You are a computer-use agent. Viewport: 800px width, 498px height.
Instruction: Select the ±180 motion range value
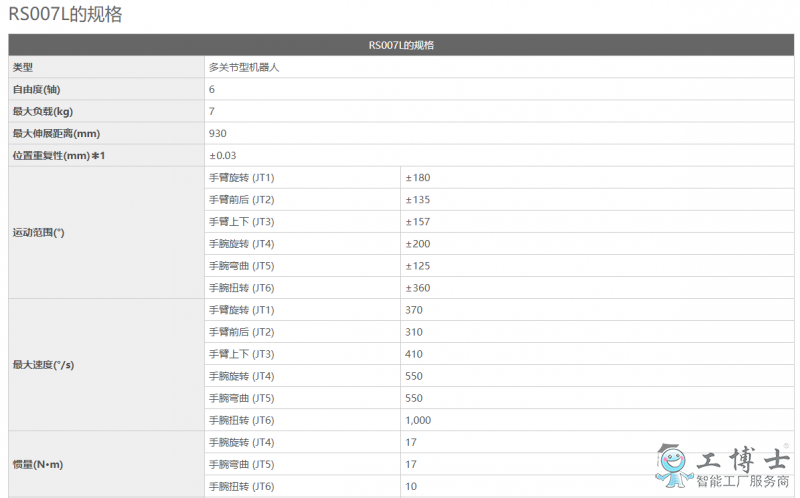[417, 177]
